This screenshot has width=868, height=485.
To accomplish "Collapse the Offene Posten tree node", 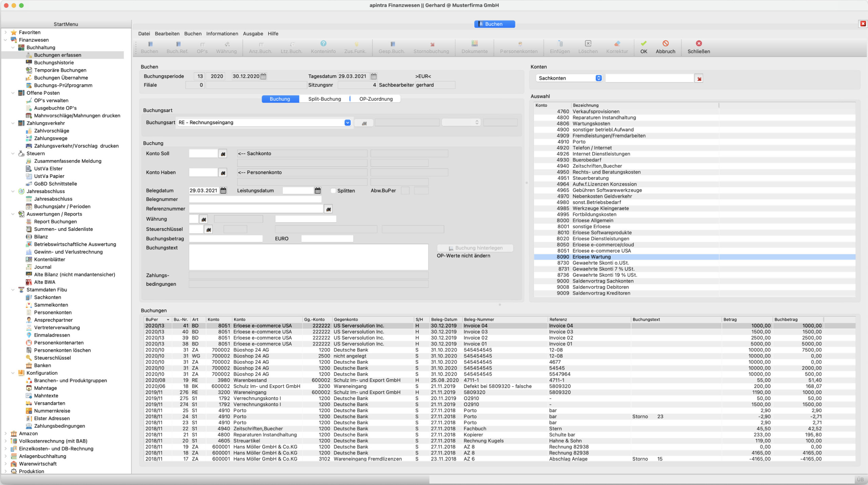I will [13, 93].
